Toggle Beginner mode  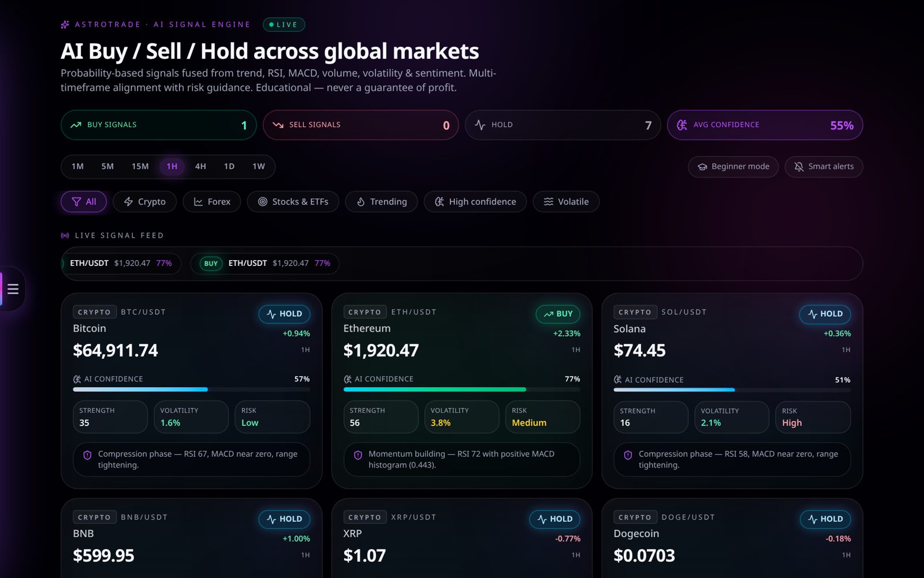point(733,166)
